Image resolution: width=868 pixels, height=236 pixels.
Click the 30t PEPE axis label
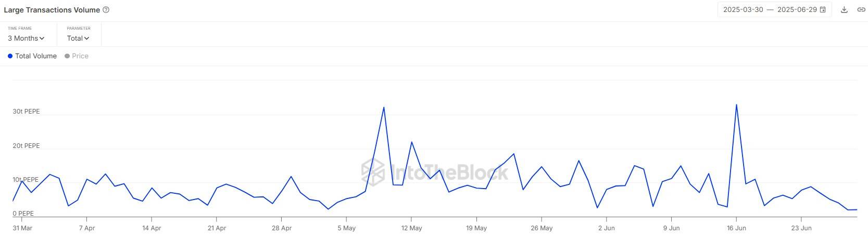click(26, 111)
